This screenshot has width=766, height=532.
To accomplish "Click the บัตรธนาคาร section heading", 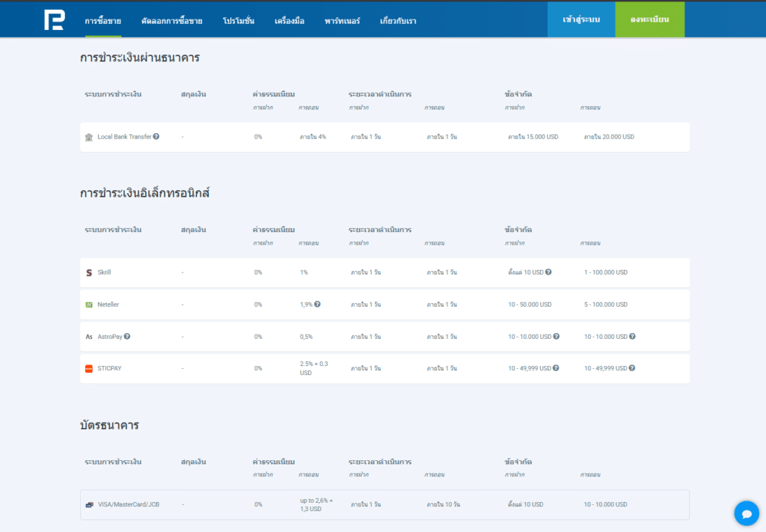I will [x=109, y=425].
